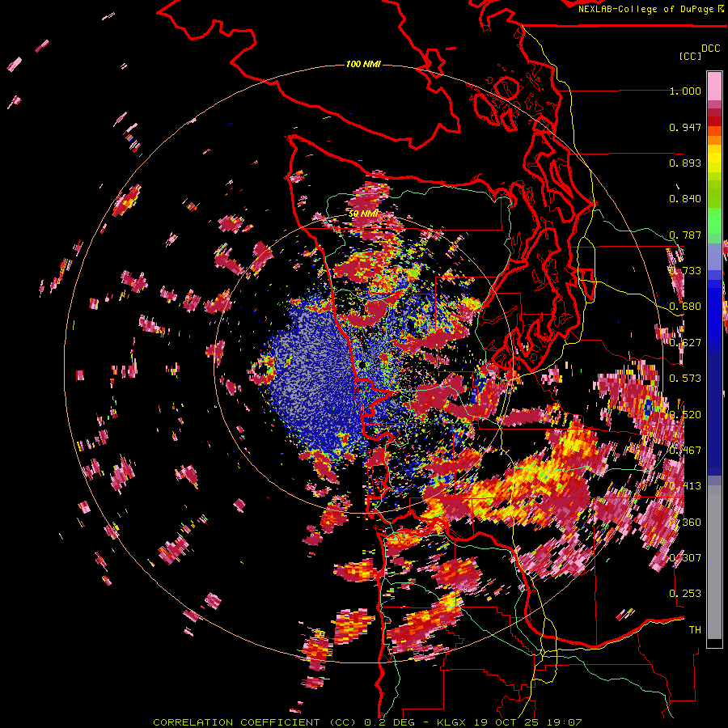Click the "19:07" timestamp in the caption
The height and width of the screenshot is (728, 728).
tap(564, 722)
